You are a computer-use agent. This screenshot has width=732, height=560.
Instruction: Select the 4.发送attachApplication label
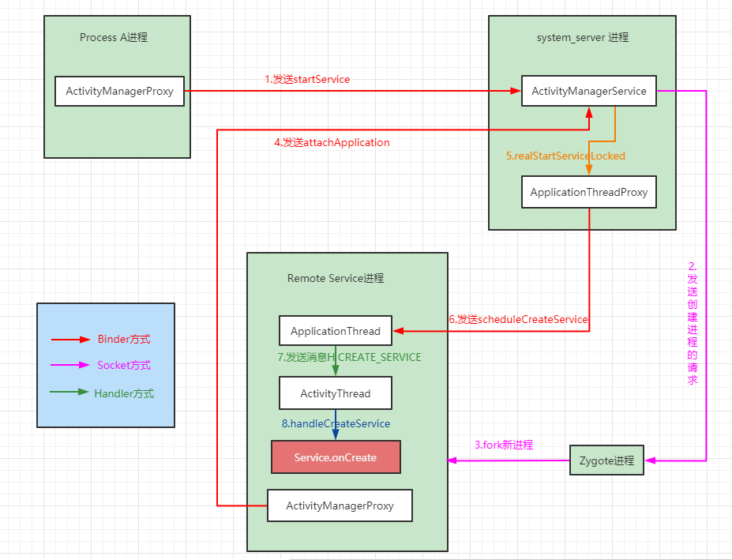click(x=332, y=142)
